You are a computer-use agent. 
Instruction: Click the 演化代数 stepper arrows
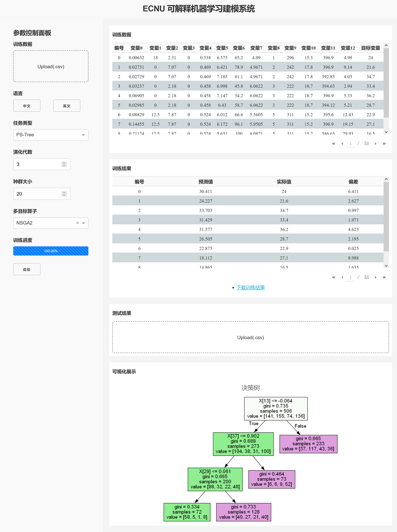[x=64, y=164]
